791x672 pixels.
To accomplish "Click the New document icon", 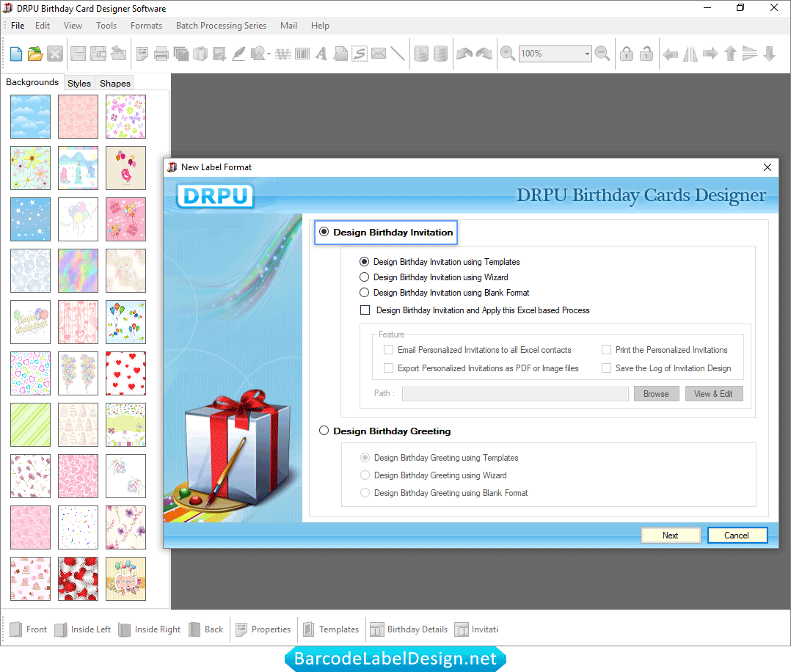I will tap(16, 54).
